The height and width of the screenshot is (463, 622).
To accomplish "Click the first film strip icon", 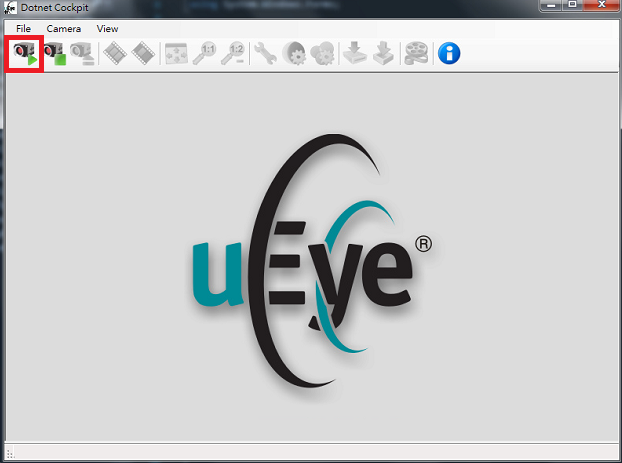I will 115,54.
